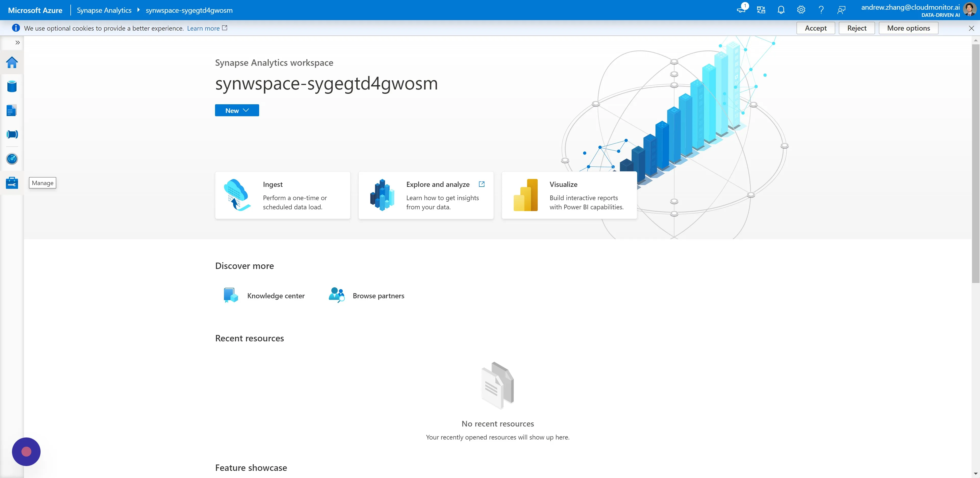
Task: Click the Browse partners people icon
Action: click(337, 295)
